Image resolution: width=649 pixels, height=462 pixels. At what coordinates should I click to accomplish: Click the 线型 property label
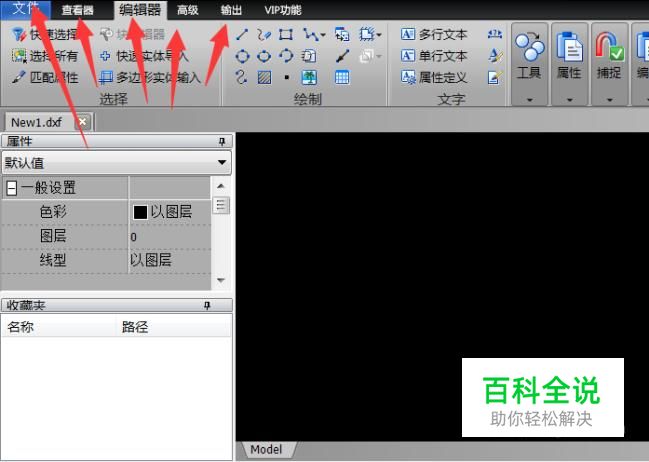tap(53, 260)
